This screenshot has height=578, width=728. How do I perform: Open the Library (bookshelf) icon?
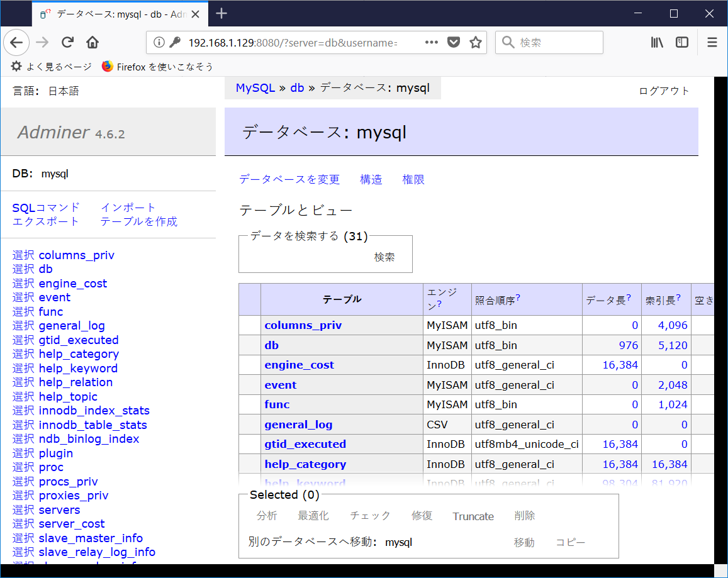tap(657, 42)
